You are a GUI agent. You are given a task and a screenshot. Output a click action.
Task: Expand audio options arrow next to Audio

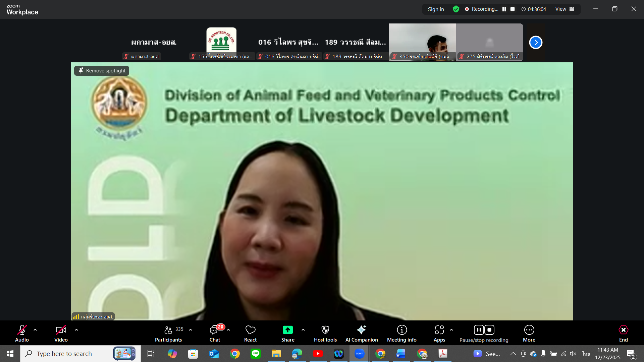pos(35,330)
